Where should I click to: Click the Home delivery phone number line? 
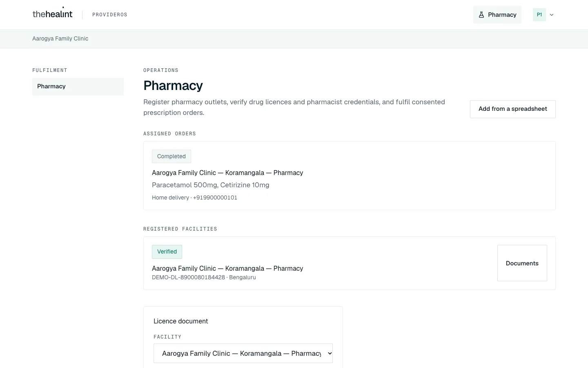click(x=194, y=197)
